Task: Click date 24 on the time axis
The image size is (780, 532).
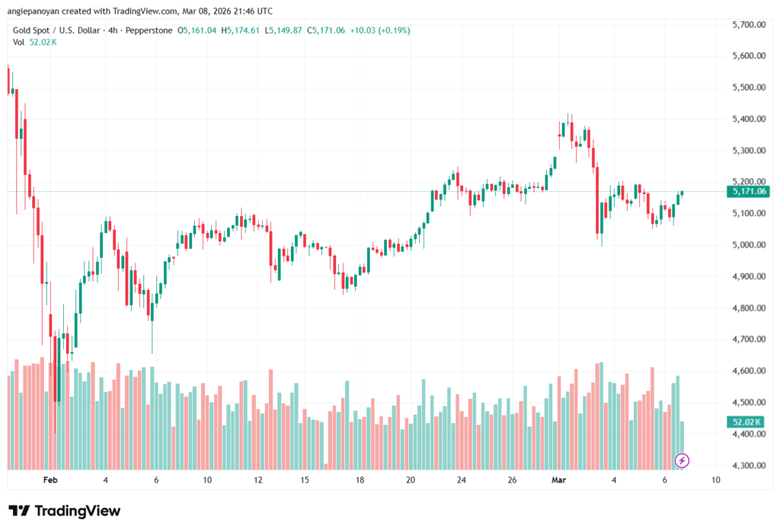Action: (x=461, y=480)
